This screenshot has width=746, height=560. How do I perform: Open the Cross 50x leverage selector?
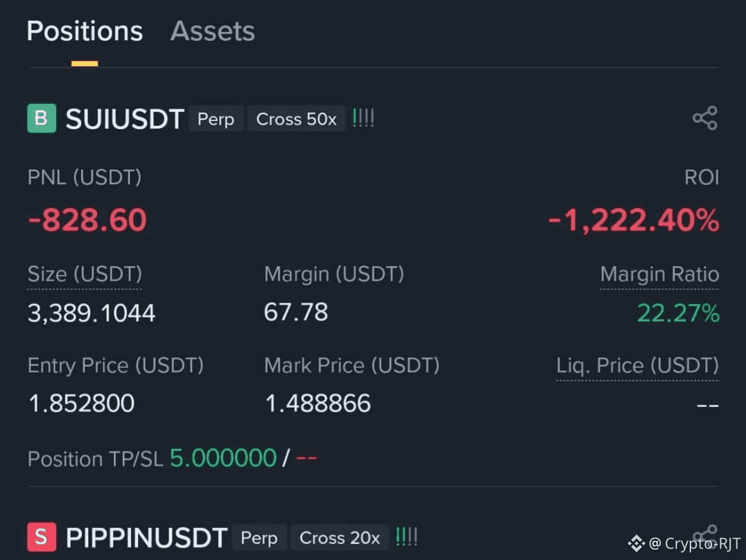(296, 118)
